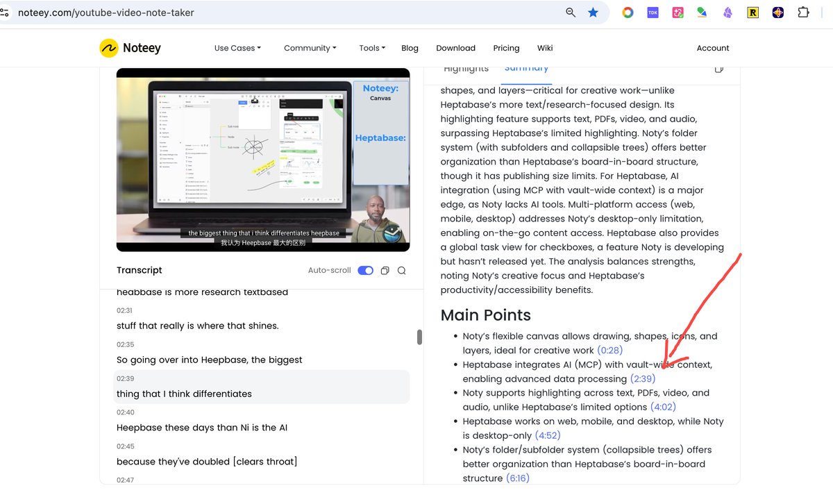
Task: Copy the summary with the copy icon
Action: pos(719,69)
